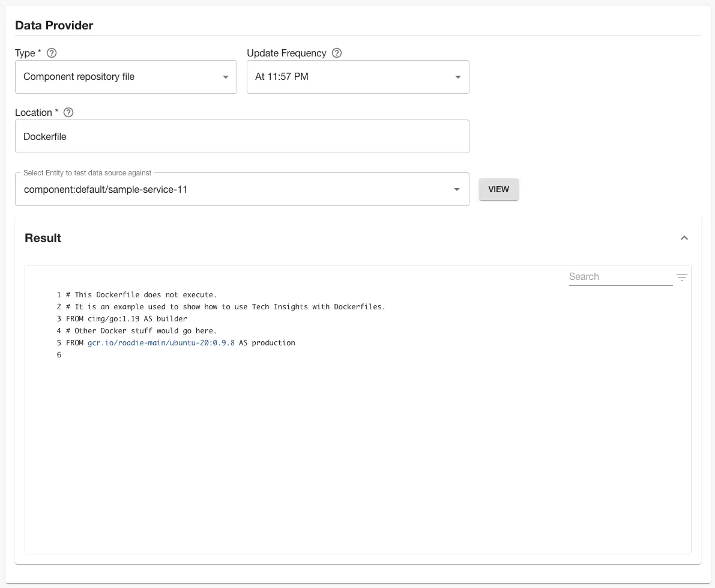Click the help icon beside Type label
Viewport: 715px width, 588px height.
click(x=52, y=53)
